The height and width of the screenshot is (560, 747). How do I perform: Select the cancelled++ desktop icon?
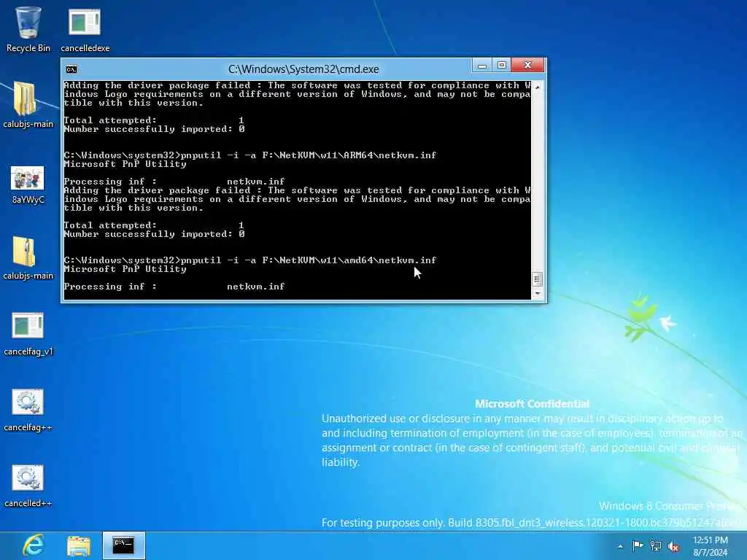tap(28, 486)
